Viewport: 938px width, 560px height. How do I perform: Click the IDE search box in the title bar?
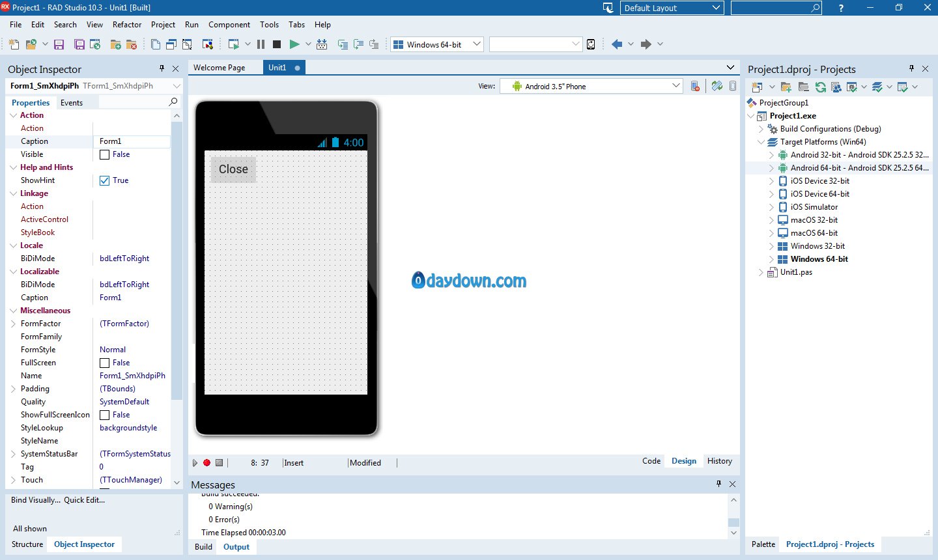(776, 8)
